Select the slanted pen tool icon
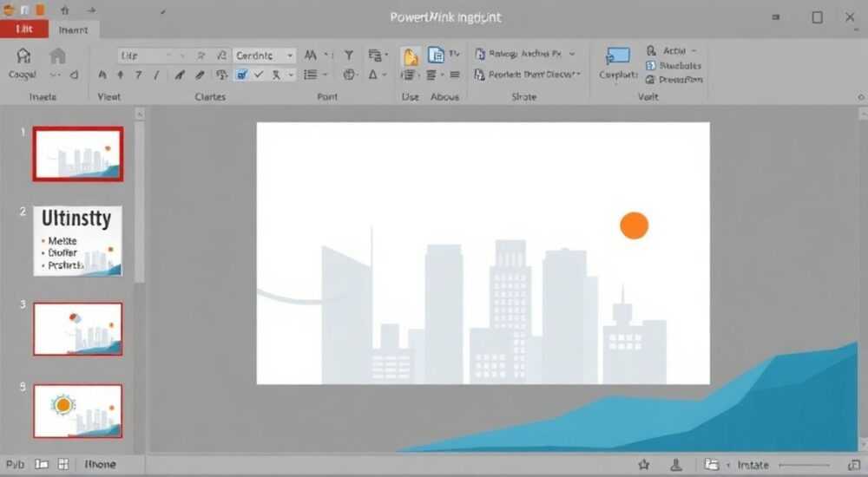Viewport: 868px width, 477px height. coord(180,75)
